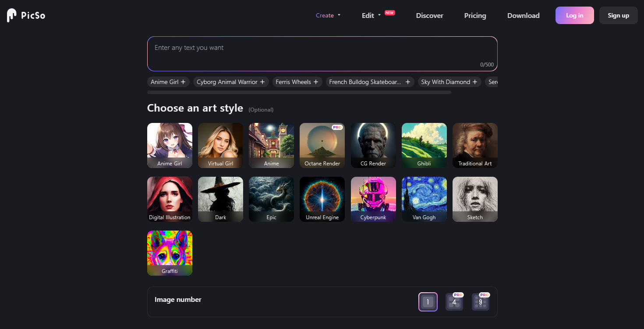Screen dimensions: 644x329
Task: Click the Log in button
Action: pos(574,15)
